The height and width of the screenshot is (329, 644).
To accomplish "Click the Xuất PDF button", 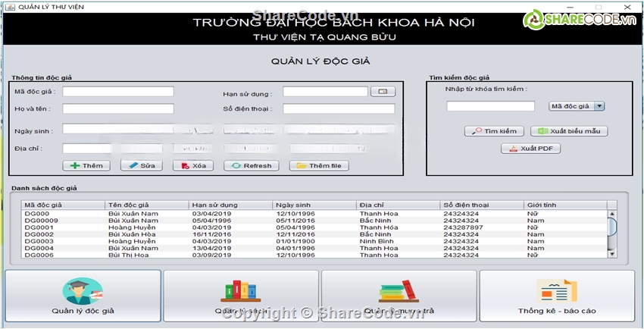I will 530,149.
